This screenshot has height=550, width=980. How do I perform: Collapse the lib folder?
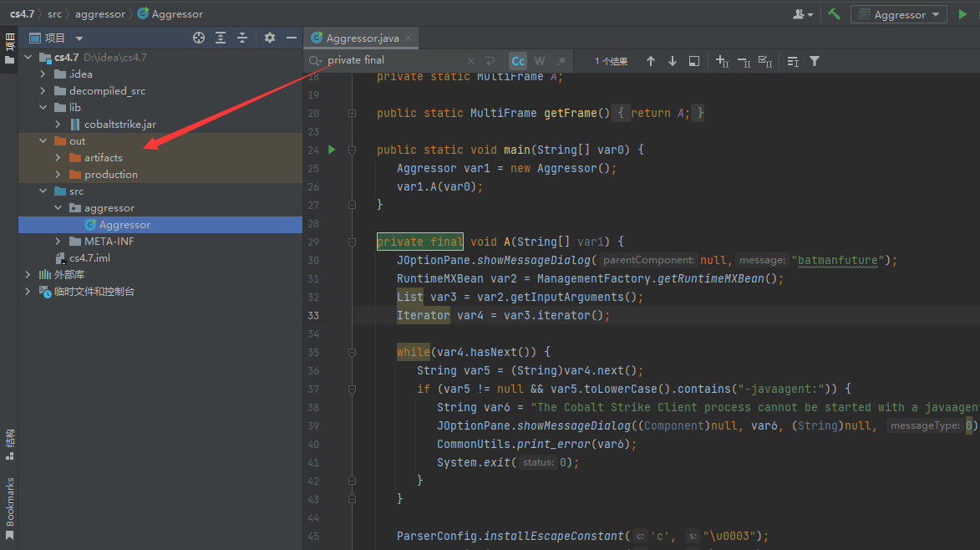[43, 108]
